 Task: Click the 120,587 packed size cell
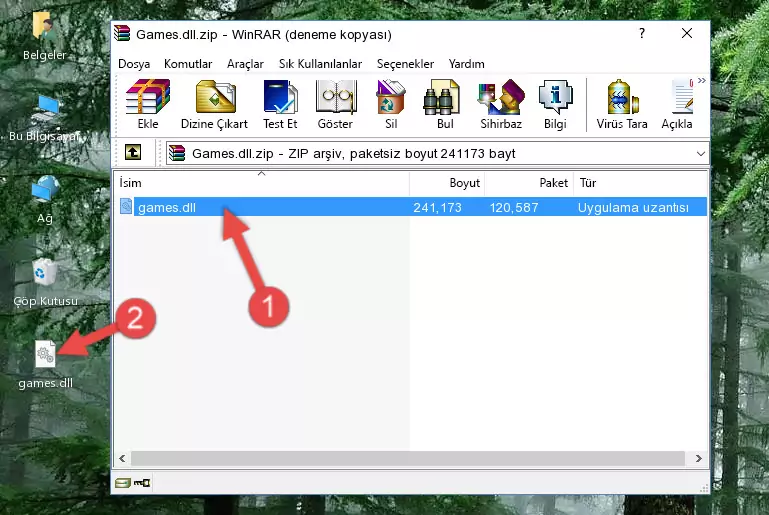tap(514, 207)
